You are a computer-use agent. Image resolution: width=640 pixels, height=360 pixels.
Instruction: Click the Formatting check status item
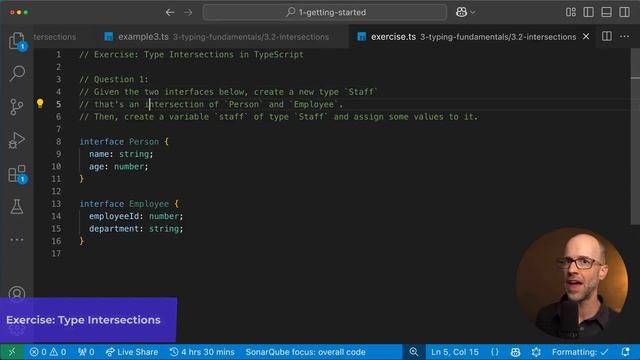pyautogui.click(x=580, y=352)
